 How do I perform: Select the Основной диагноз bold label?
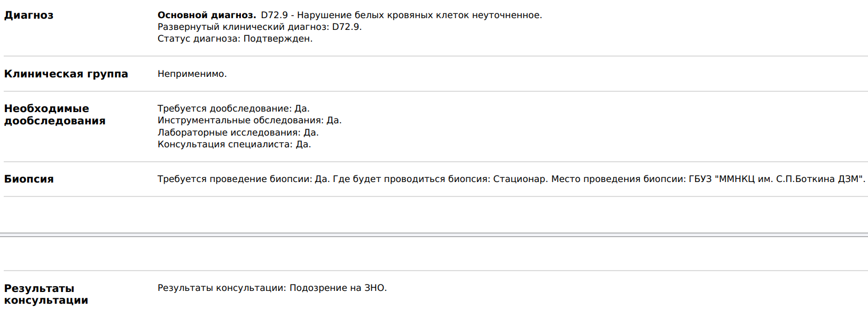[x=207, y=15]
